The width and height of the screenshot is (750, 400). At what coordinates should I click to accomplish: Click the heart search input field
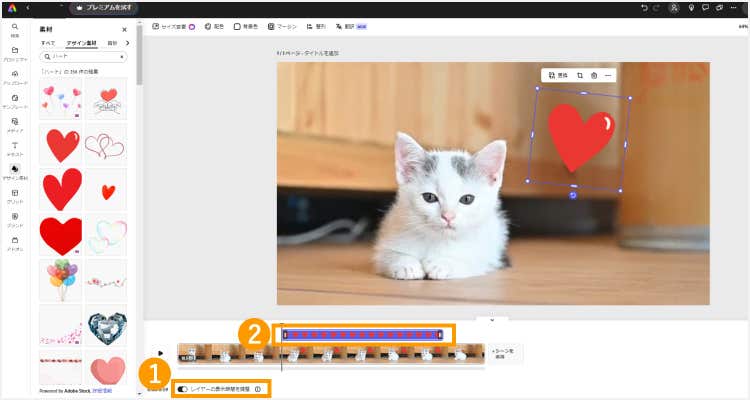pyautogui.click(x=83, y=56)
